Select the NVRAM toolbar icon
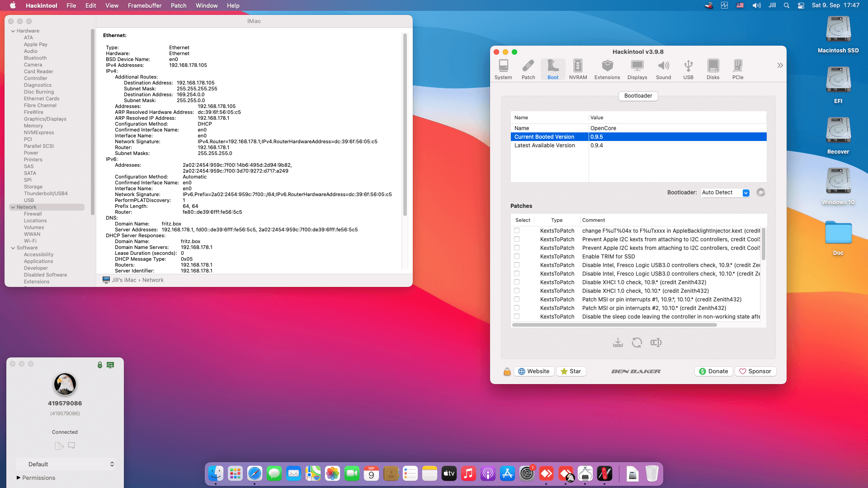868x488 pixels. 578,70
